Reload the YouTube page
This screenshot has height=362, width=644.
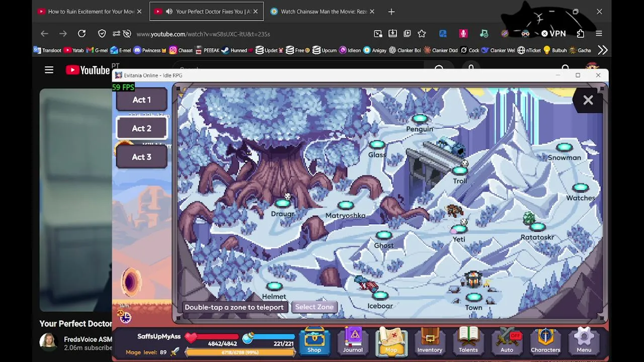point(82,34)
